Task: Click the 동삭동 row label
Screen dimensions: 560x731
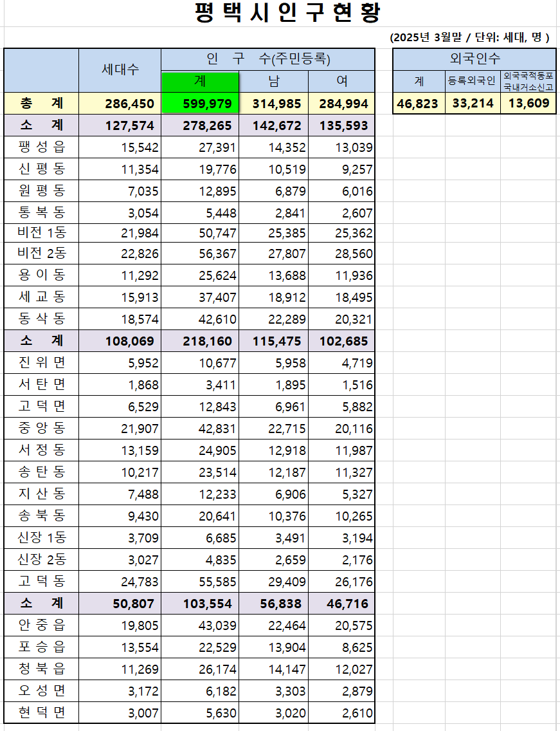Action: point(41,319)
